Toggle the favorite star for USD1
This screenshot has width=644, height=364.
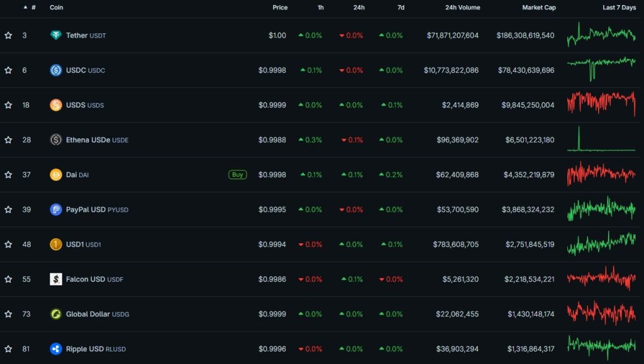pos(8,245)
